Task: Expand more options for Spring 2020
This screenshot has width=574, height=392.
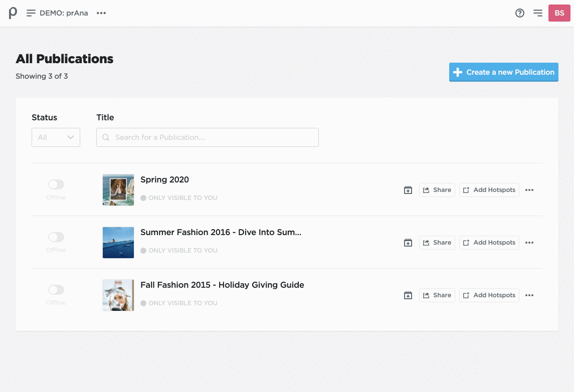Action: point(529,190)
